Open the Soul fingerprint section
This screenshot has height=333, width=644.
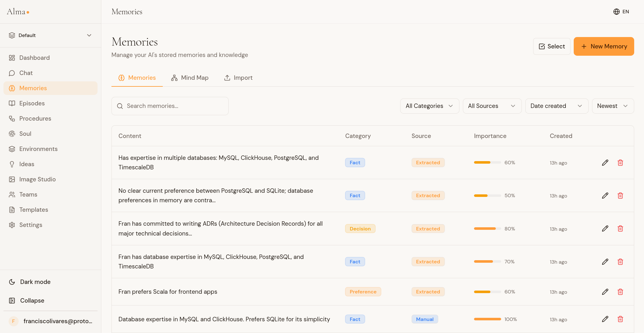pos(50,134)
